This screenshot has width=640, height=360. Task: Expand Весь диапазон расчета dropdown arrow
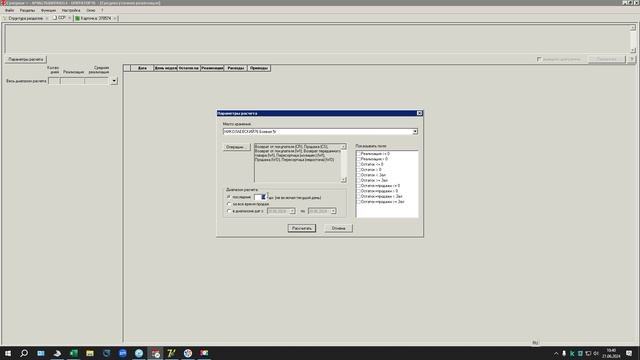114,81
